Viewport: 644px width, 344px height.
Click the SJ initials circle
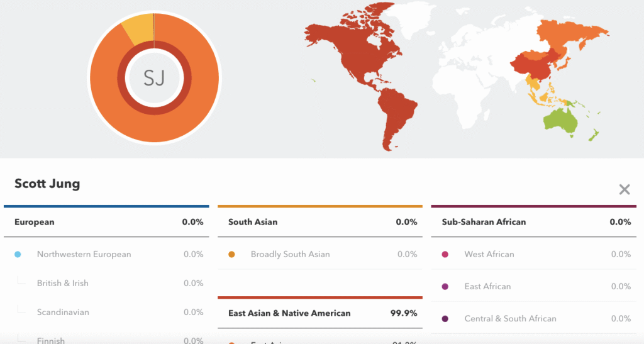(153, 78)
